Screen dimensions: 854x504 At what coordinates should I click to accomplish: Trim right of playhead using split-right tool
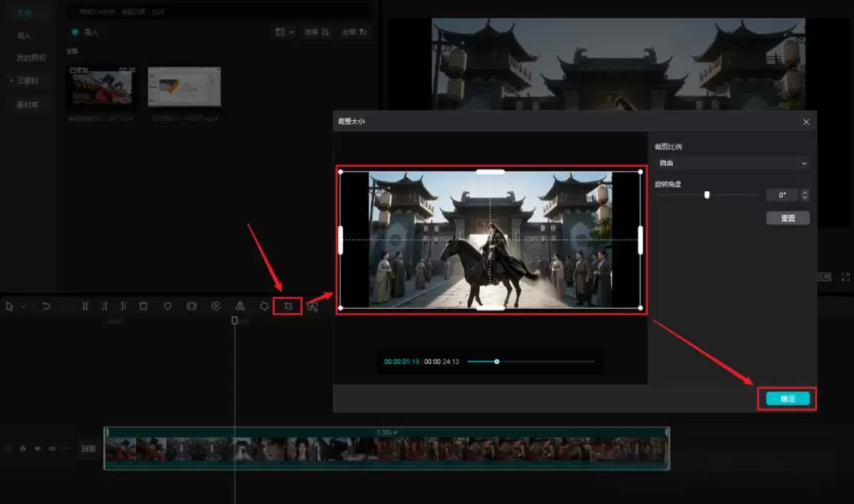pos(123,307)
